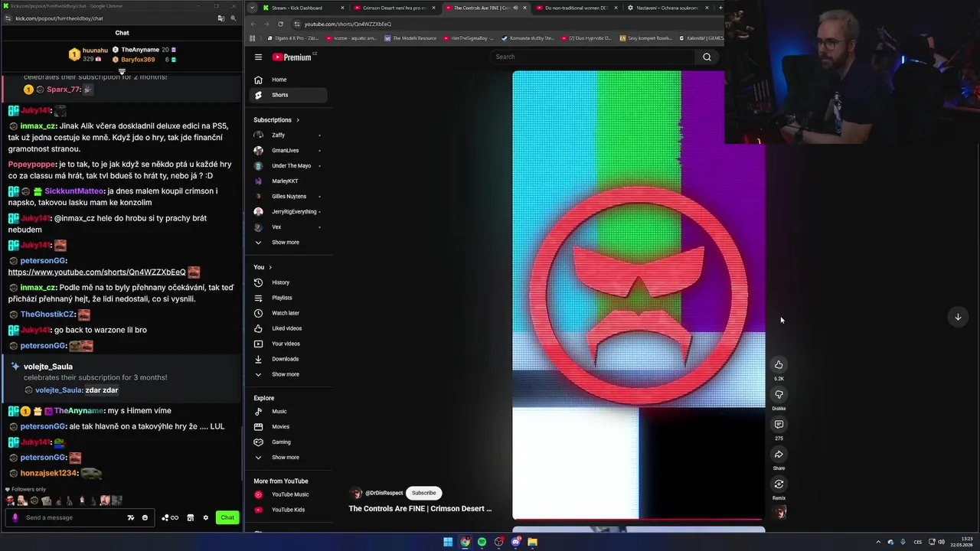Open Shorts in YouTube sidebar
Viewport: 980px width, 551px height.
(288, 95)
